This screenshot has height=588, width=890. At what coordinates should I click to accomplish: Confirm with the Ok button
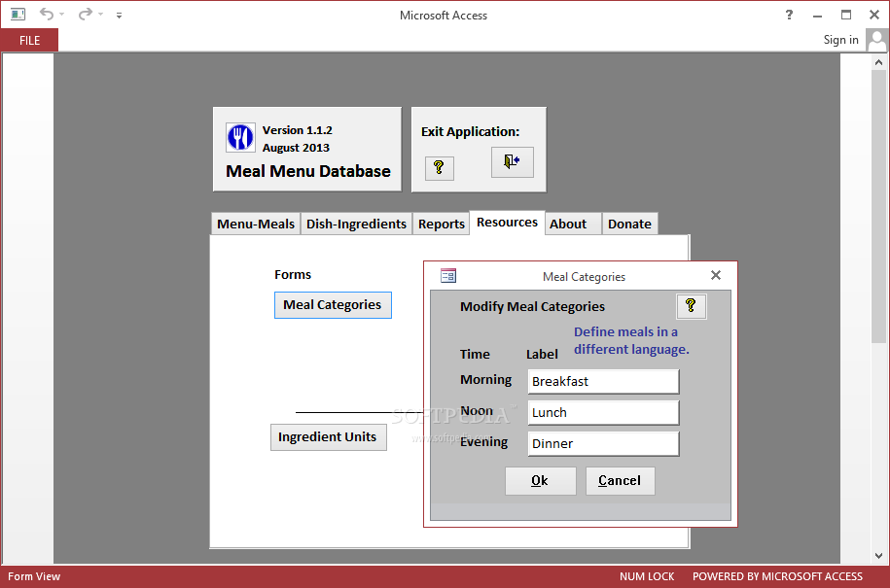541,481
